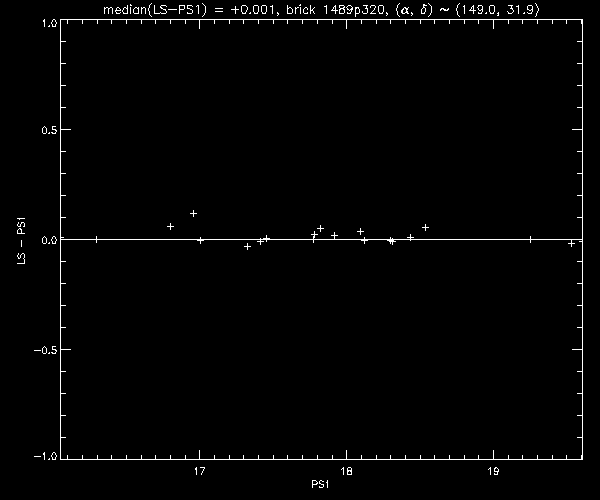Viewport: 600px width, 500px height.
Task: Click the 1.0 y-axis tick label
Action: tap(50, 24)
